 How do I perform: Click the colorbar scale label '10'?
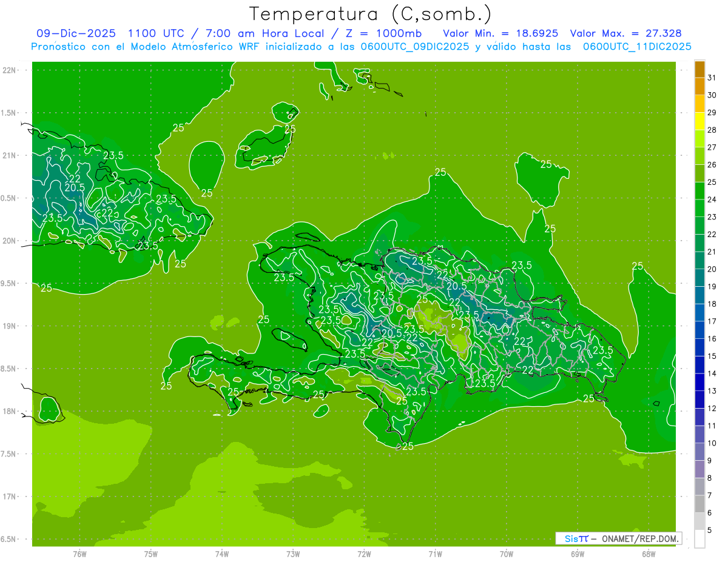tap(712, 443)
